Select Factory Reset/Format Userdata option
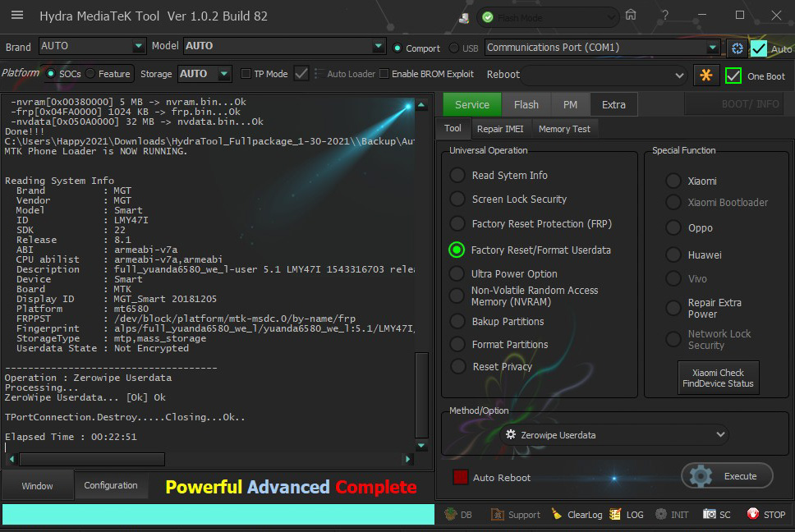 457,250
